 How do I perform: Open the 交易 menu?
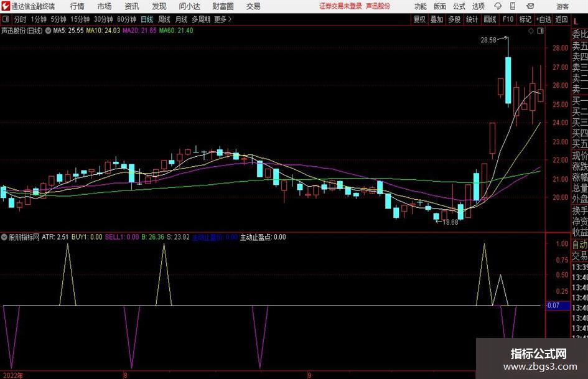(x=253, y=6)
